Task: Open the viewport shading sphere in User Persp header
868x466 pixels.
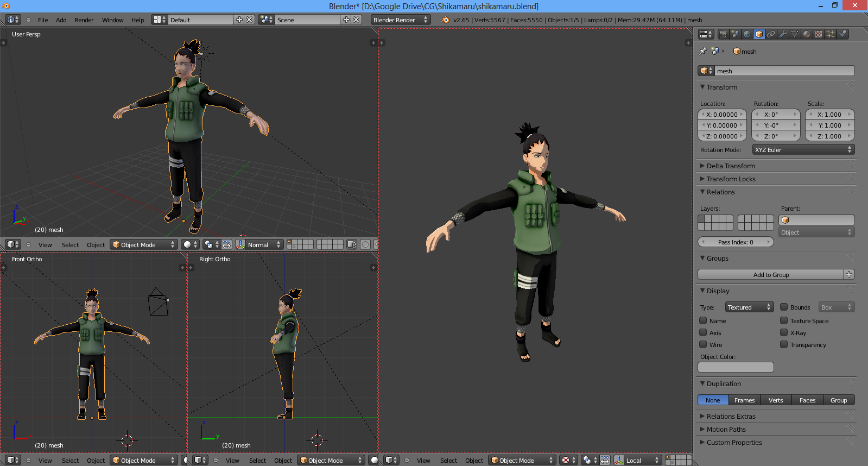Action: (191, 245)
